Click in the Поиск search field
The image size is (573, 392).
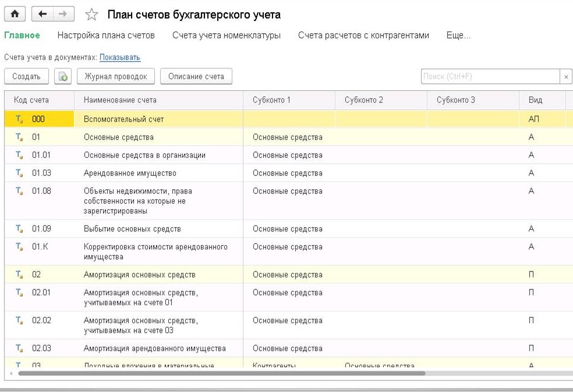(489, 77)
